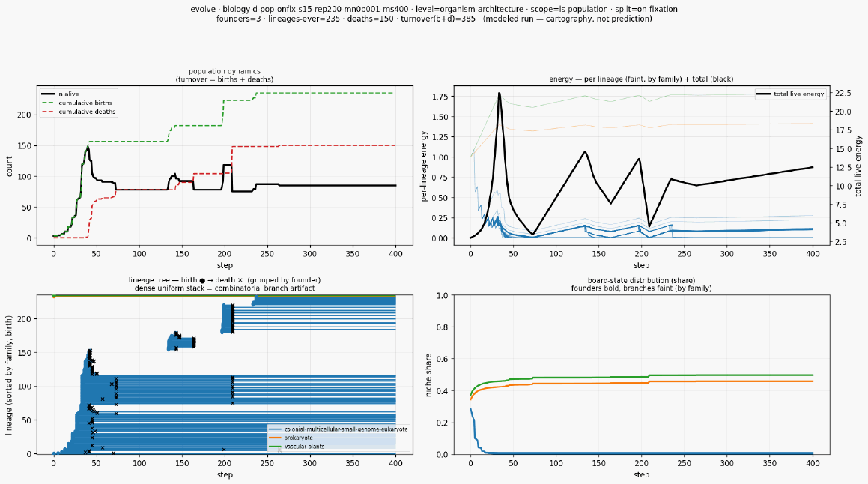This screenshot has width=868, height=484.
Task: Click the 'founders=3' summary line
Action: coord(434,19)
